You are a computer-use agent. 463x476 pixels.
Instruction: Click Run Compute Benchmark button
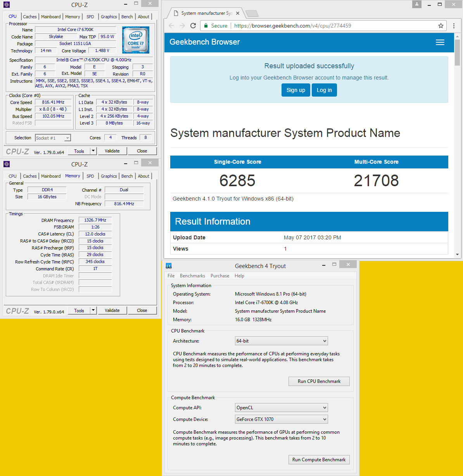pyautogui.click(x=319, y=460)
